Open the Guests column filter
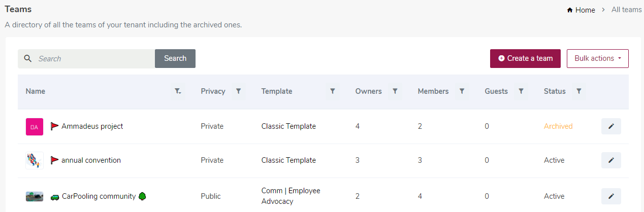This screenshot has width=644, height=212. (x=521, y=91)
